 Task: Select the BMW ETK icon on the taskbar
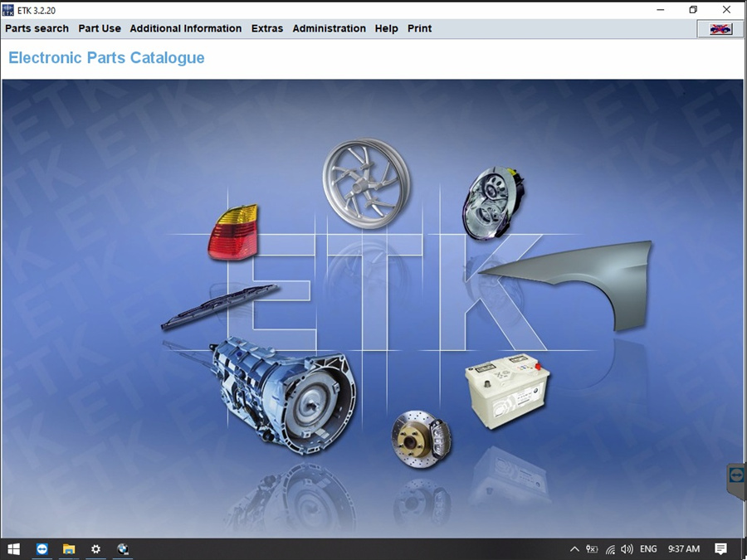click(x=123, y=549)
